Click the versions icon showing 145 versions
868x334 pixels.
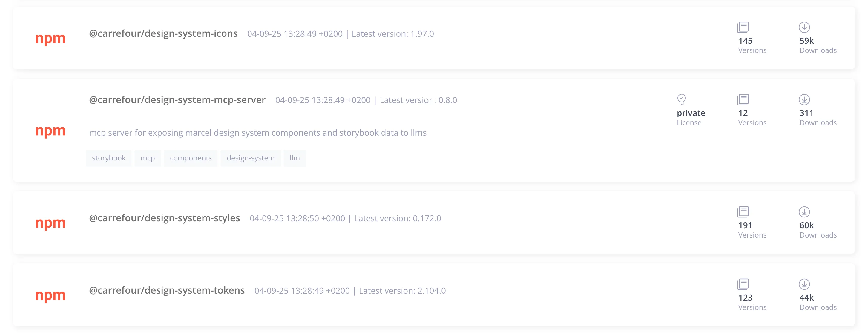[743, 27]
